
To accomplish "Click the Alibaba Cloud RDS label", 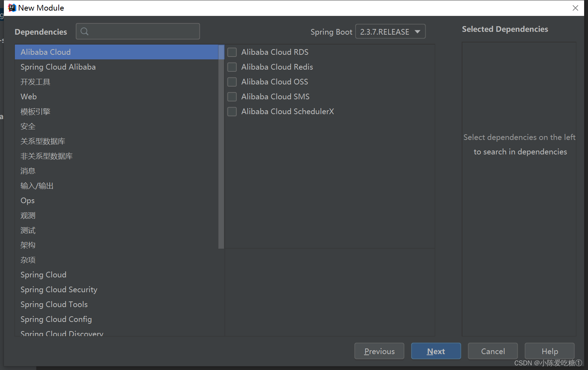I will click(275, 52).
